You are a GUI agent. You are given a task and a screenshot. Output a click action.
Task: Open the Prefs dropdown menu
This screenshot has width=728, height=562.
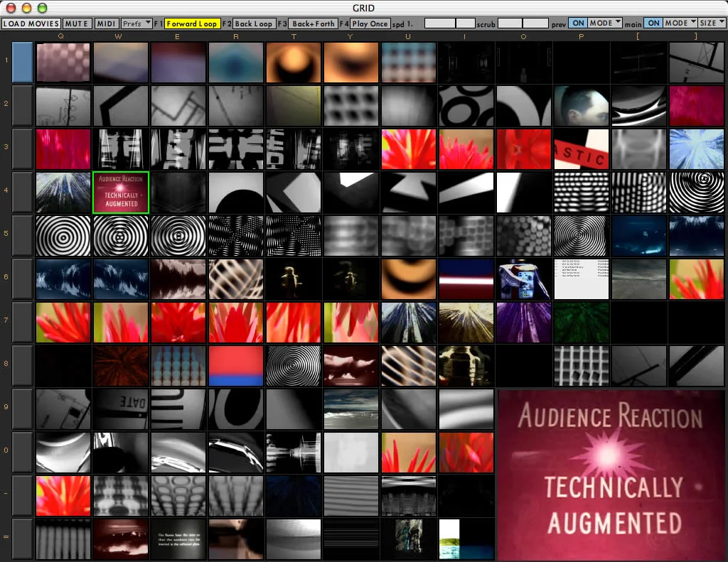[136, 23]
